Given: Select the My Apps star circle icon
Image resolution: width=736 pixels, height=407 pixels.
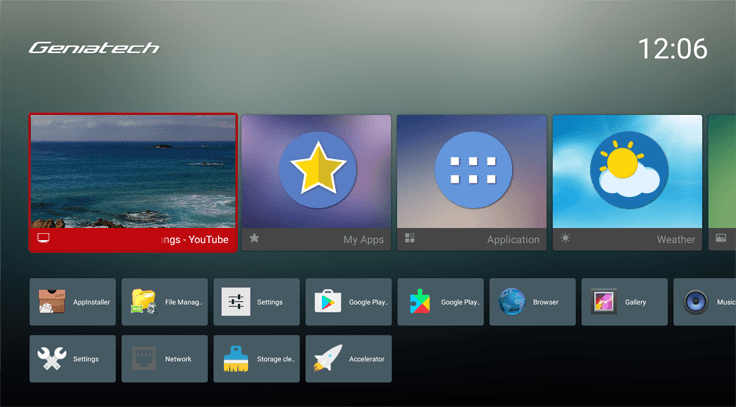Looking at the screenshot, I should (x=318, y=169).
